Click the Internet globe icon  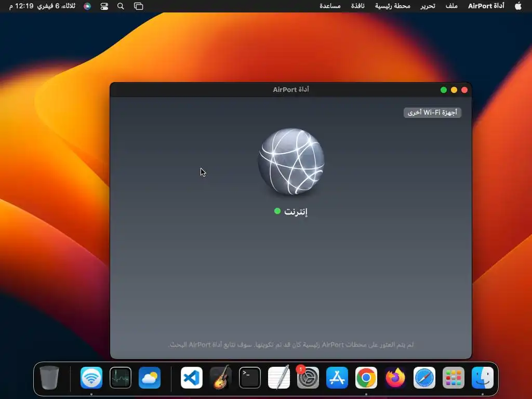(x=291, y=162)
